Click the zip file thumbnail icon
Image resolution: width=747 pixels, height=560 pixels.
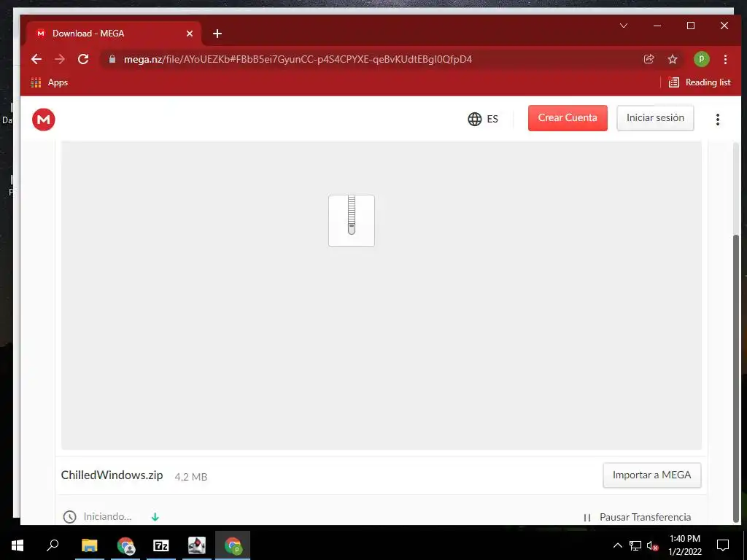[351, 220]
